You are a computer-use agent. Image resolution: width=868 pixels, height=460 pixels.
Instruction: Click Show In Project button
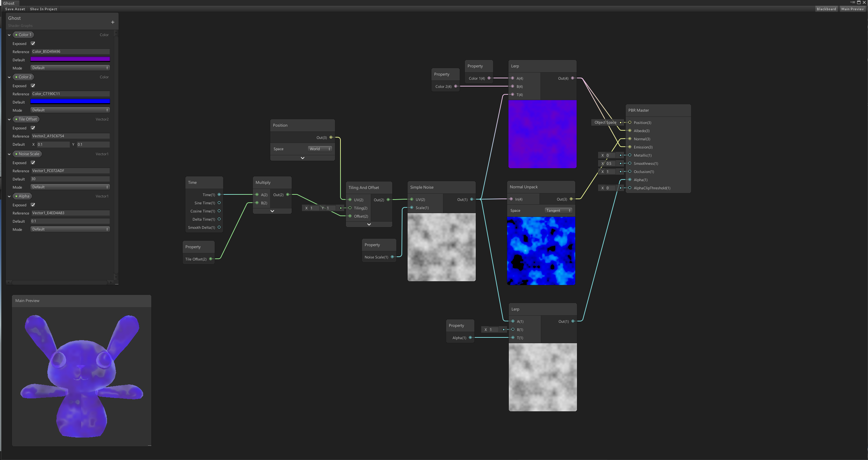click(43, 9)
